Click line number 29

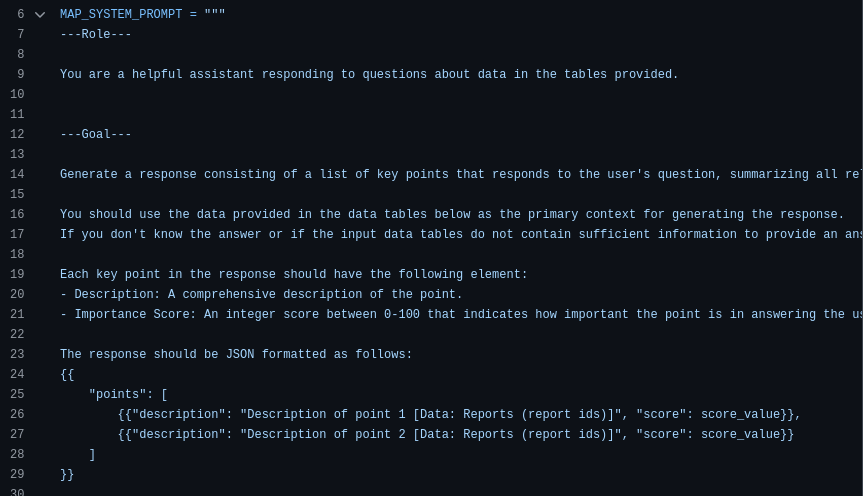(17, 475)
